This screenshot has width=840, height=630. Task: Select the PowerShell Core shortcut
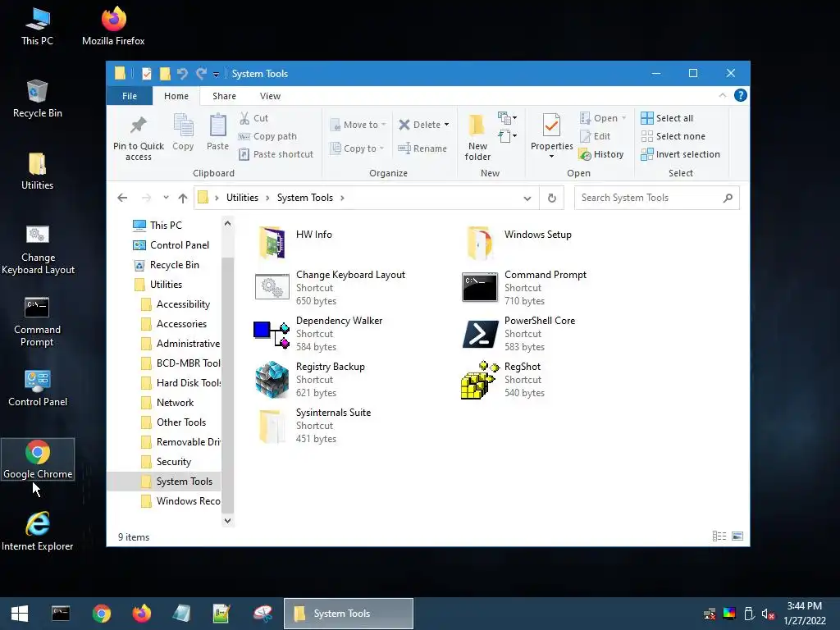click(x=518, y=334)
